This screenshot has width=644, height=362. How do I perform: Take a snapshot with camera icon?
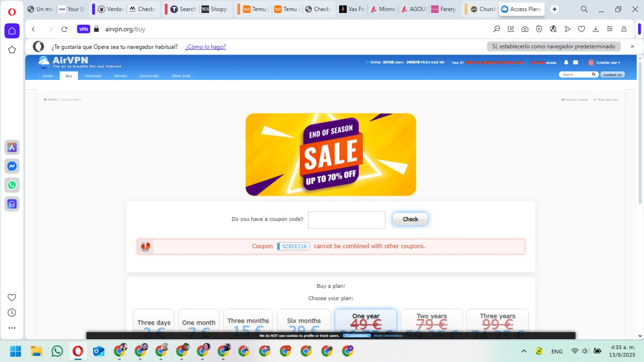[x=525, y=29]
